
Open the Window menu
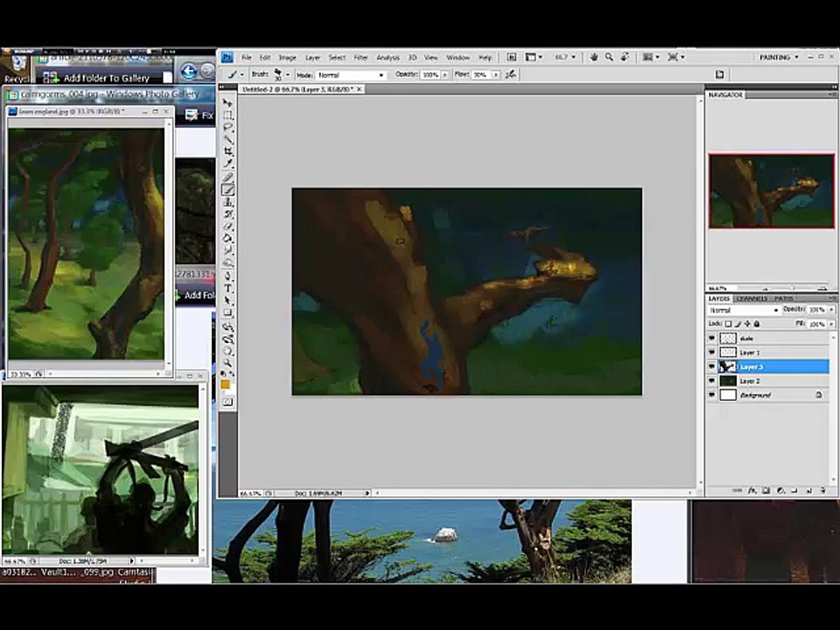(x=458, y=58)
